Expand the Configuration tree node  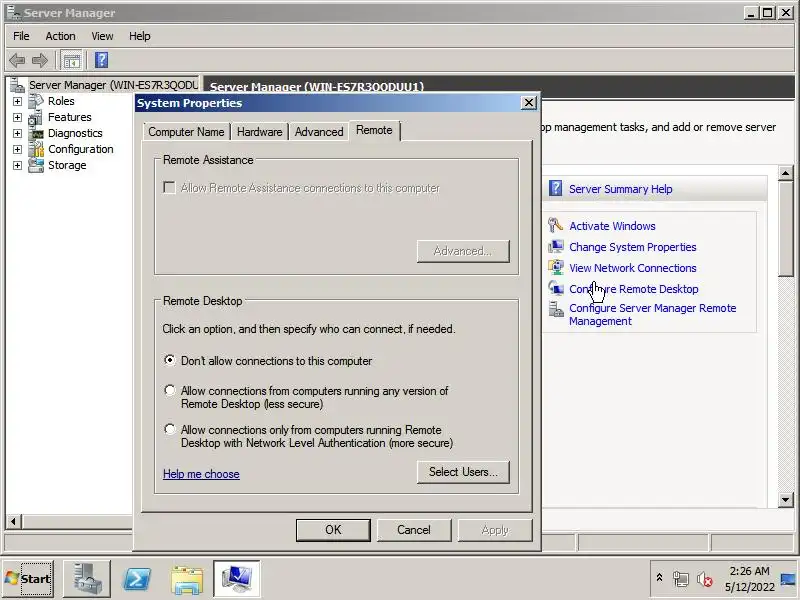pos(17,149)
